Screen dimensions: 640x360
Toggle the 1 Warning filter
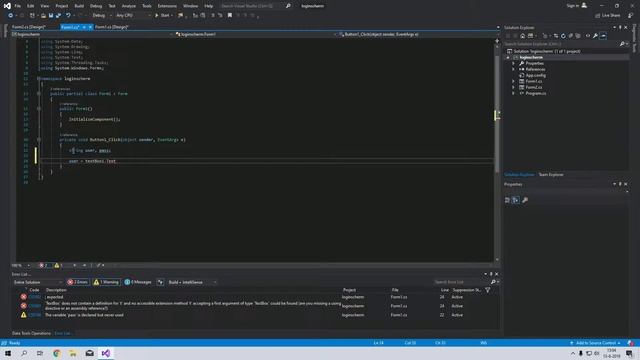pos(106,282)
